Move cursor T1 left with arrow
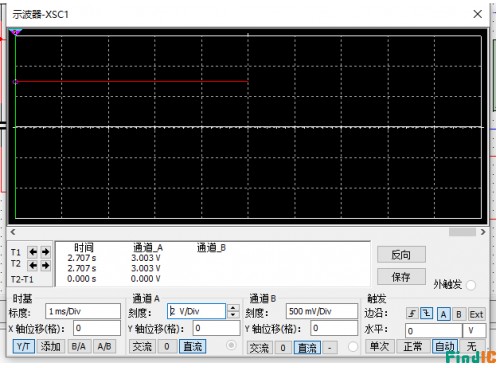Image resolution: width=502 pixels, height=368 pixels. point(32,252)
